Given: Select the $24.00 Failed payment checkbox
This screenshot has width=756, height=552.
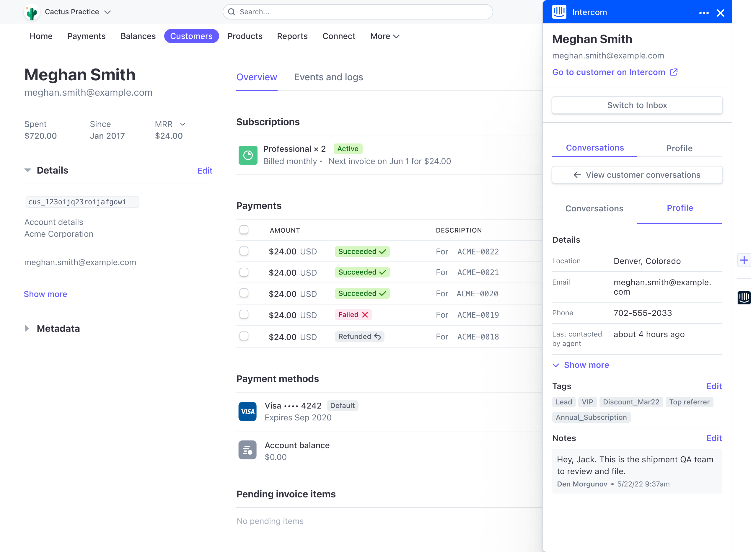Looking at the screenshot, I should click(x=244, y=314).
